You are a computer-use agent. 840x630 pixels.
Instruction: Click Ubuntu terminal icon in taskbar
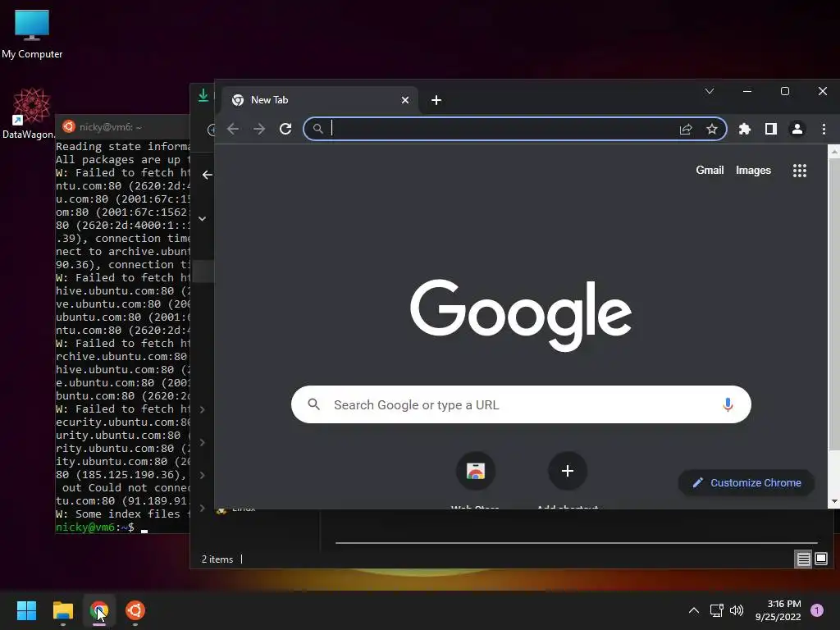135,610
